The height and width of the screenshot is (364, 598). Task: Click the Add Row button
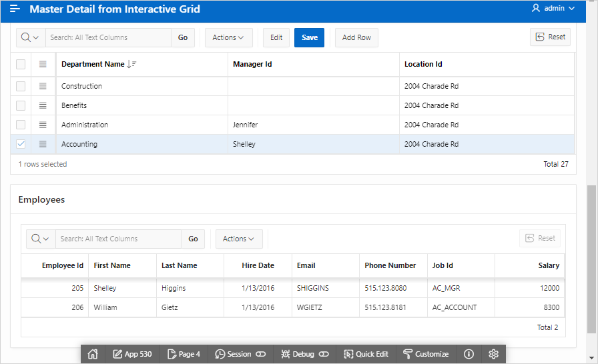point(356,38)
